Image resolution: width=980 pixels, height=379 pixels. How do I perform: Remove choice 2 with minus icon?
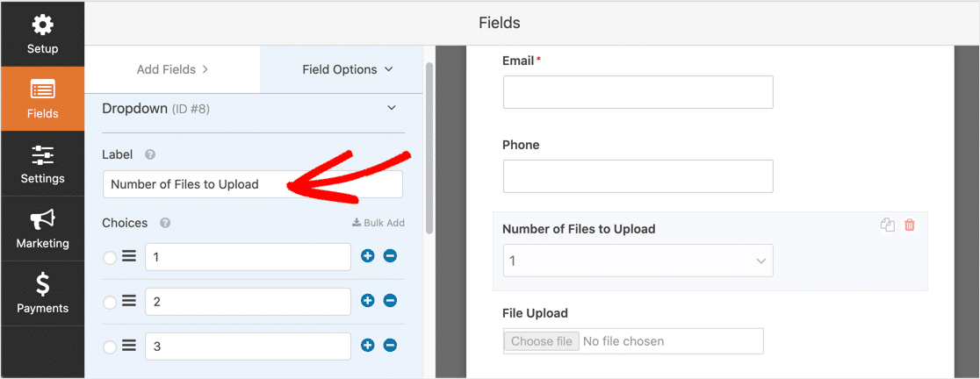(390, 301)
